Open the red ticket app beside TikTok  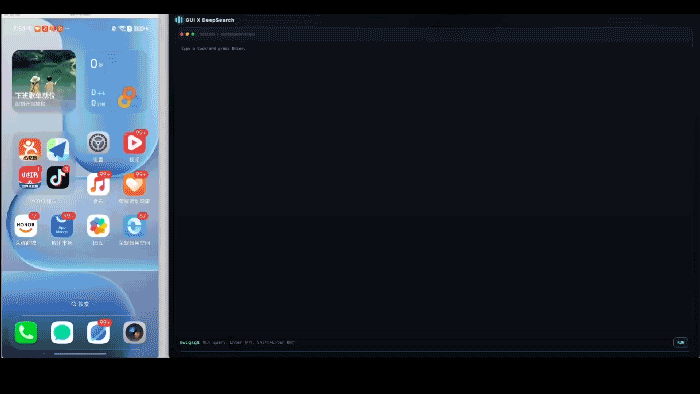tap(30, 177)
